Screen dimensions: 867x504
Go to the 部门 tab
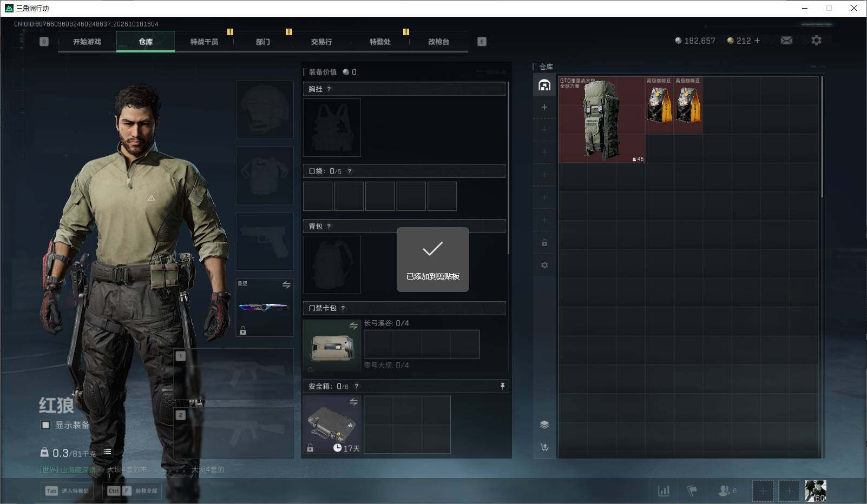click(263, 42)
